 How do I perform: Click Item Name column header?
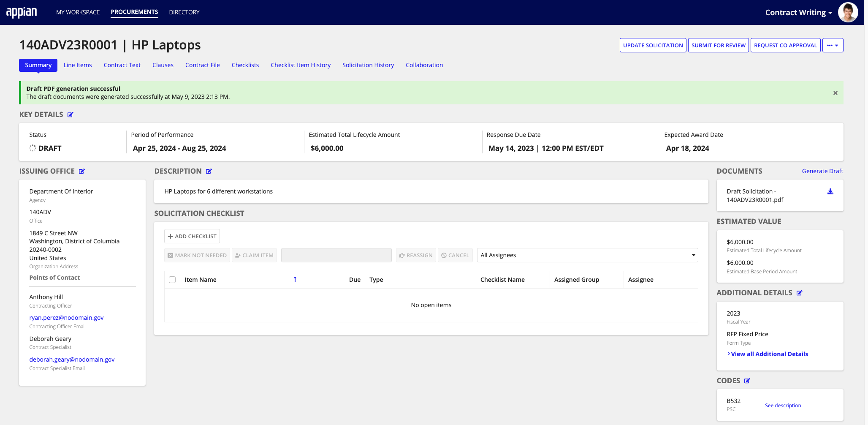coord(201,280)
